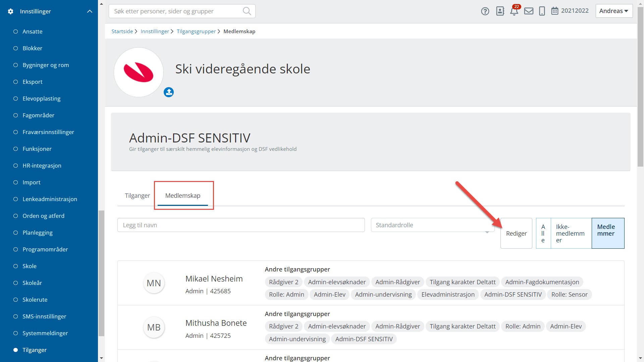Open Funksjoner in sidebar

click(x=37, y=149)
